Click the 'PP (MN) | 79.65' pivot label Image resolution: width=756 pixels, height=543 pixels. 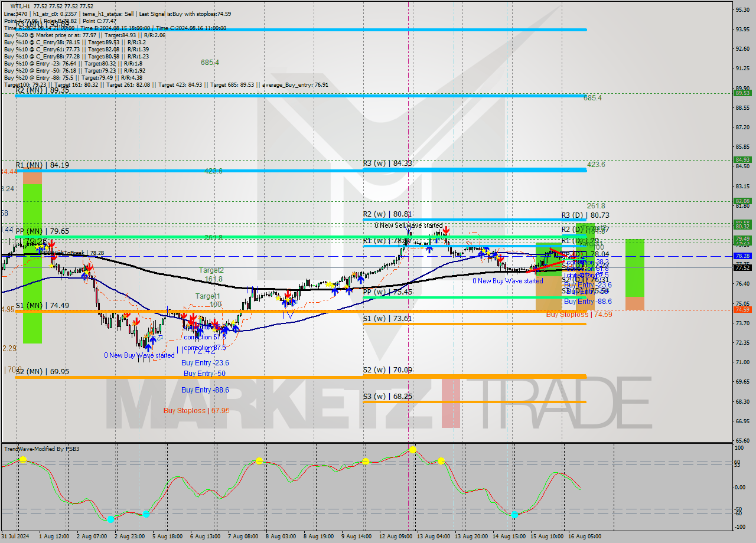click(42, 231)
